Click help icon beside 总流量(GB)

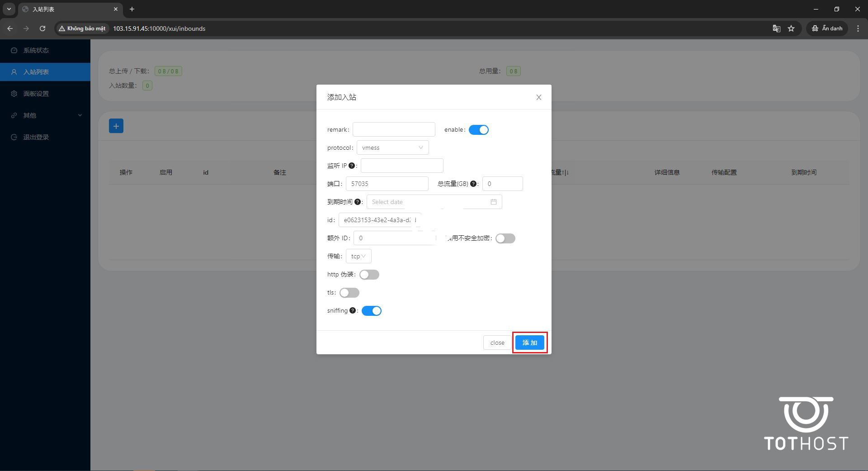pyautogui.click(x=473, y=184)
